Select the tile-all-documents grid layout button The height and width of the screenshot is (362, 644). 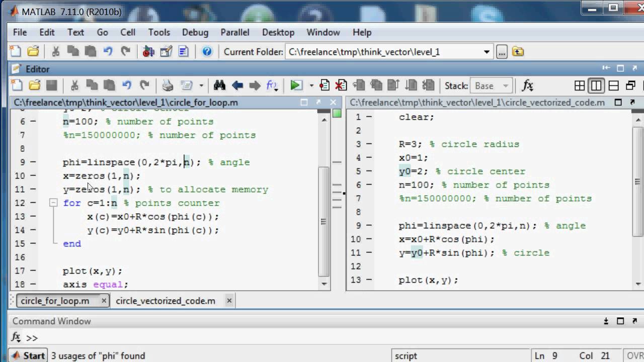580,85
